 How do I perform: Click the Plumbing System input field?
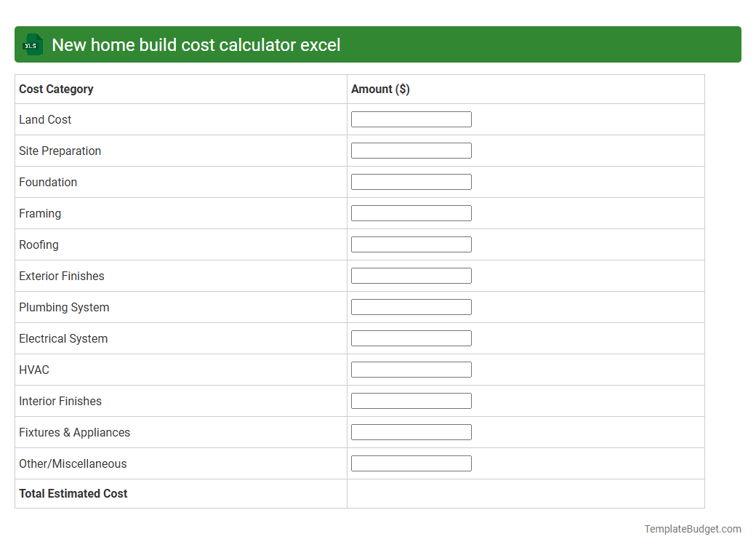[x=411, y=306]
